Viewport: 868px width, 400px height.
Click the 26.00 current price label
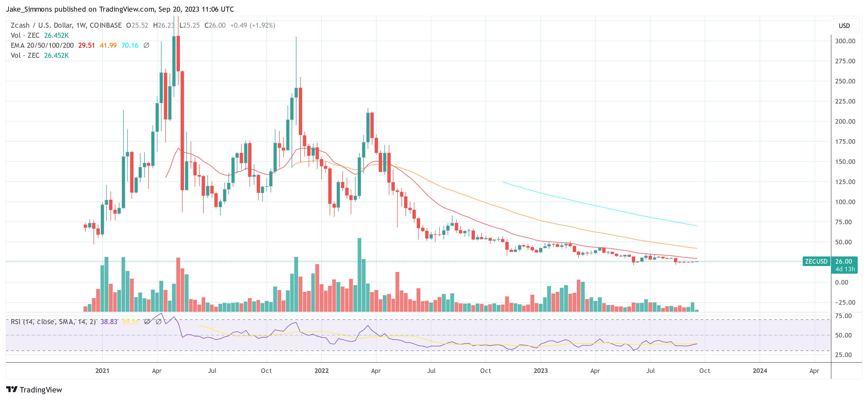pos(843,261)
